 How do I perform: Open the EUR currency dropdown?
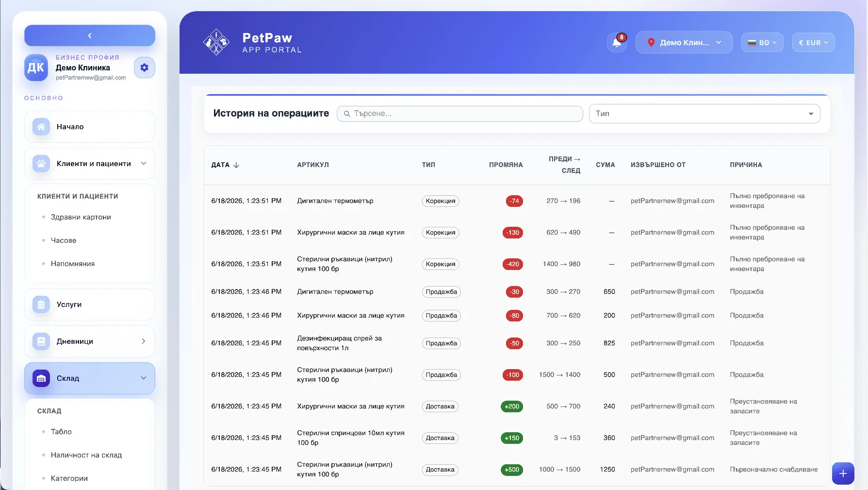coord(813,43)
